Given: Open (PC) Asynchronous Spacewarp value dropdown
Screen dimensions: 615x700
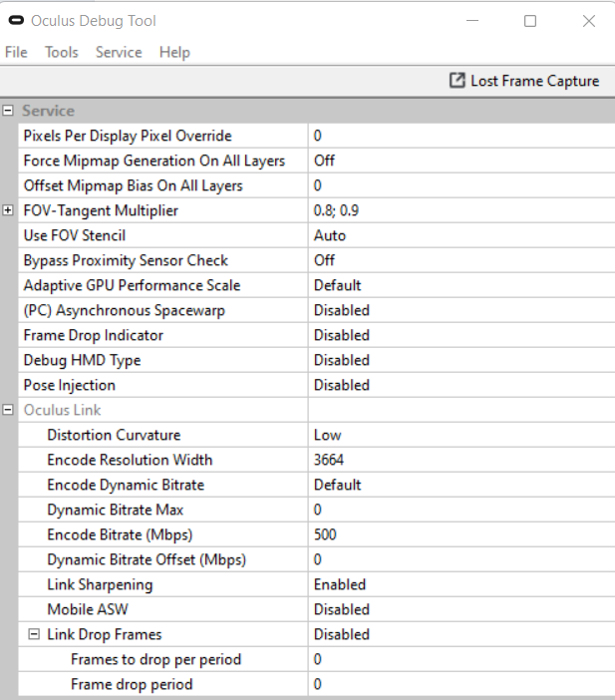Looking at the screenshot, I should (x=461, y=310).
